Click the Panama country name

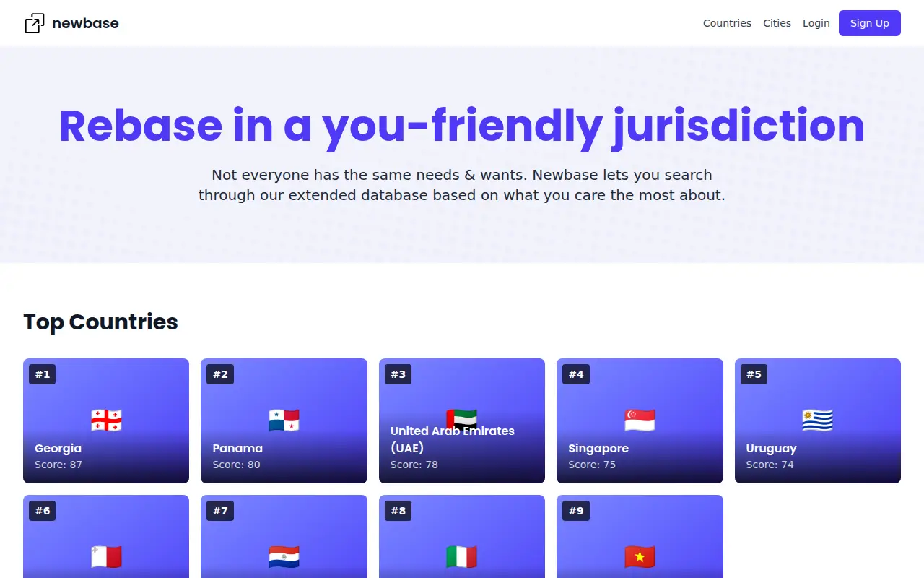pyautogui.click(x=237, y=448)
